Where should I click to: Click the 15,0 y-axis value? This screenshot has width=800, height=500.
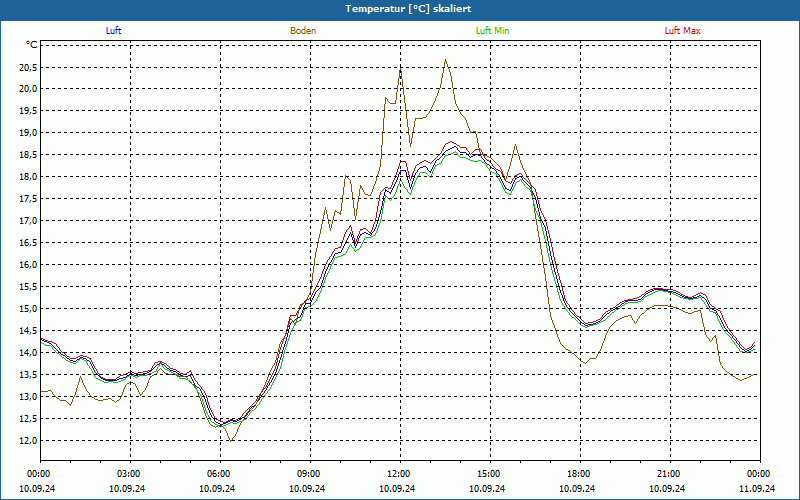[29, 309]
